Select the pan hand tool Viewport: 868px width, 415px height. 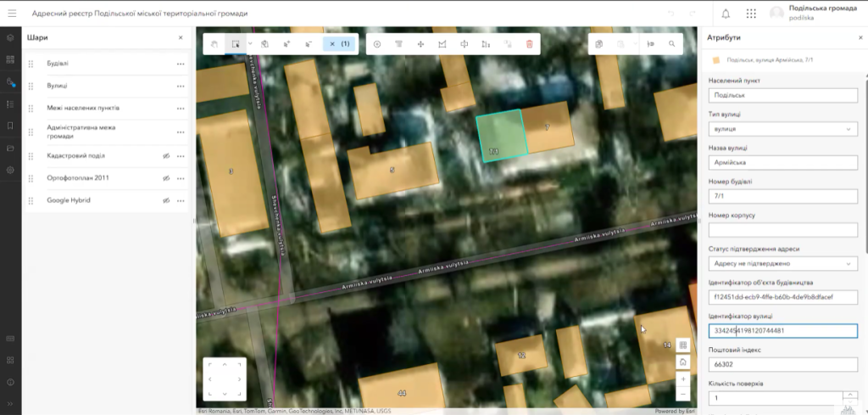point(215,43)
